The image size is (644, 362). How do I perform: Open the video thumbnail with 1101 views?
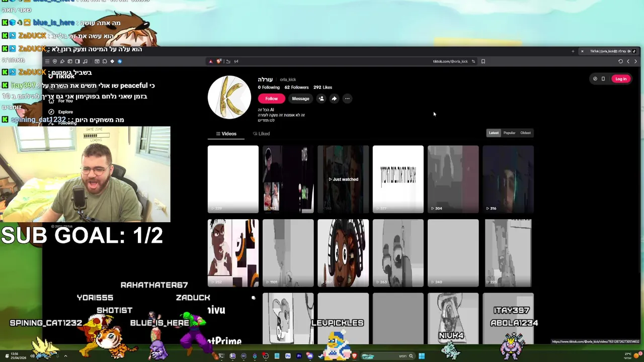click(288, 253)
